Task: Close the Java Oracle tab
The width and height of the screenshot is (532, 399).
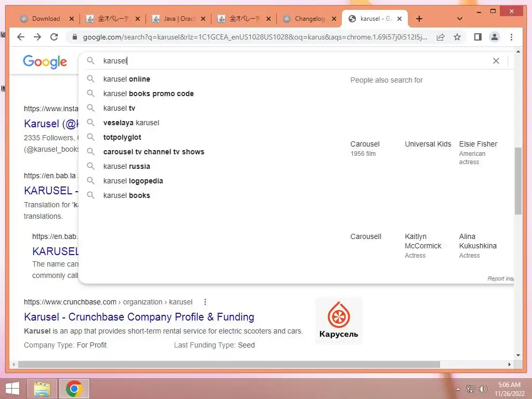Action: pyautogui.click(x=203, y=19)
